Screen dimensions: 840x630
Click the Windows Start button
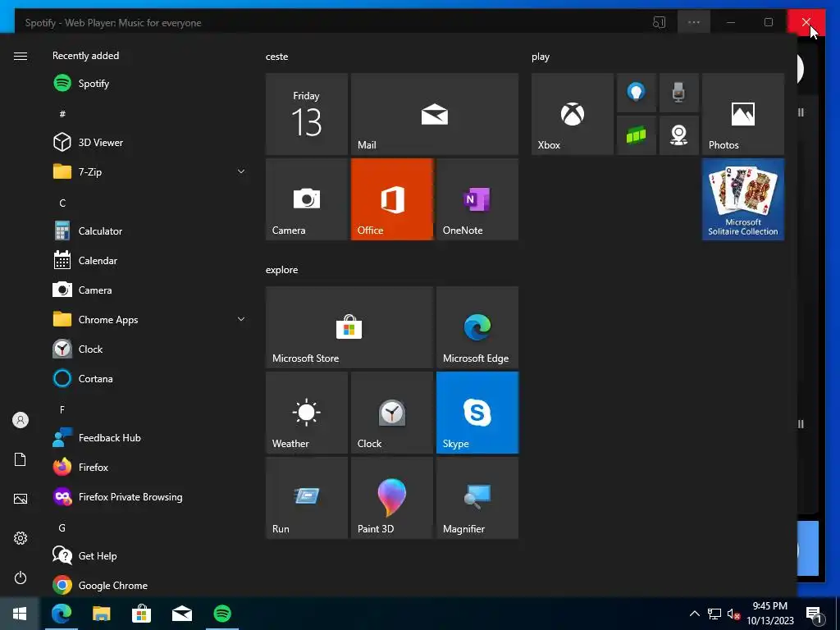pyautogui.click(x=20, y=614)
